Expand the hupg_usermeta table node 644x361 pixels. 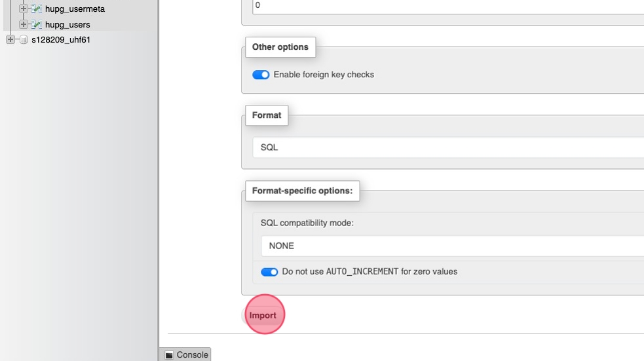point(24,9)
